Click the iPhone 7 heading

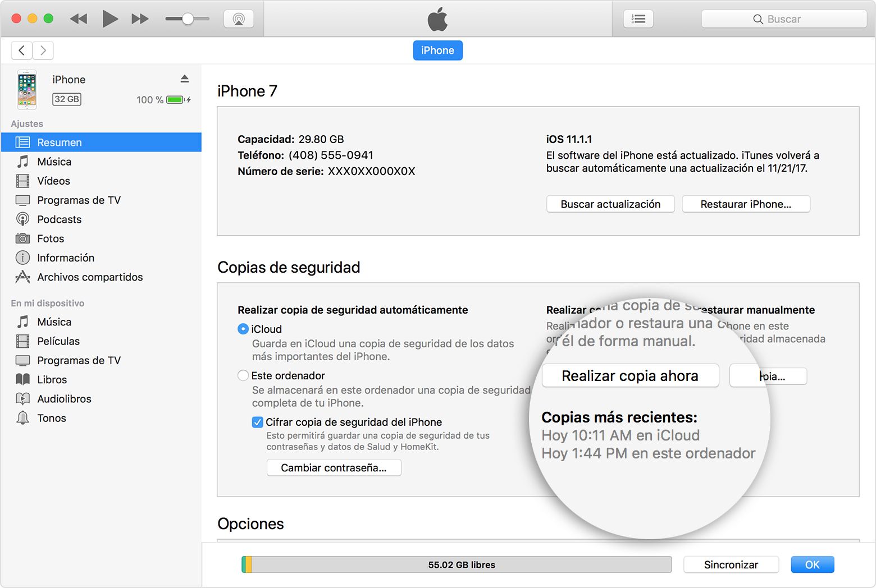(x=248, y=91)
